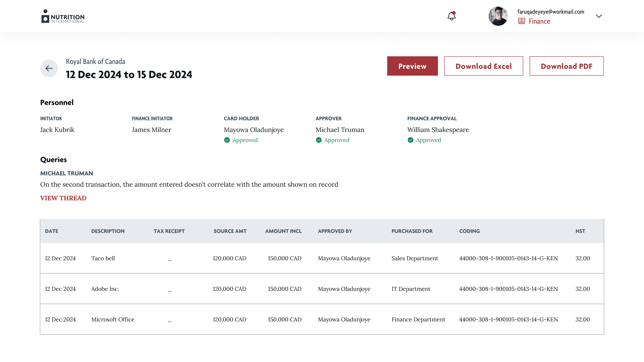Click the DATE column header
The image size is (644, 362).
(x=51, y=231)
